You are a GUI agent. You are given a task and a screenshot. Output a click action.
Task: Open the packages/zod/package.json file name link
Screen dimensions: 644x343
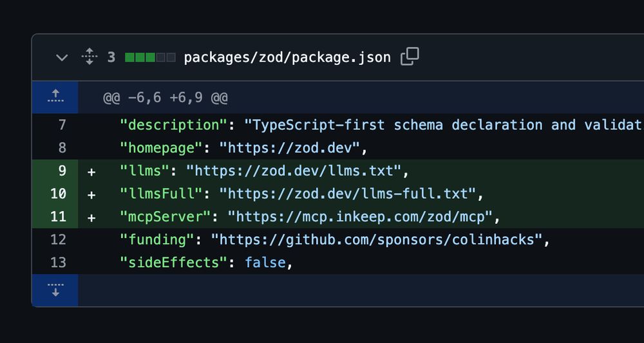click(x=287, y=57)
